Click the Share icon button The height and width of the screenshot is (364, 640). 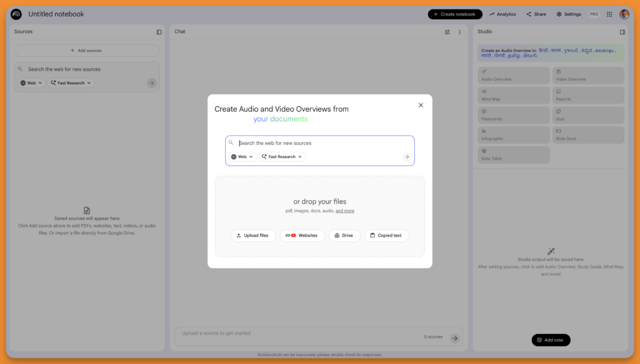coord(536,14)
